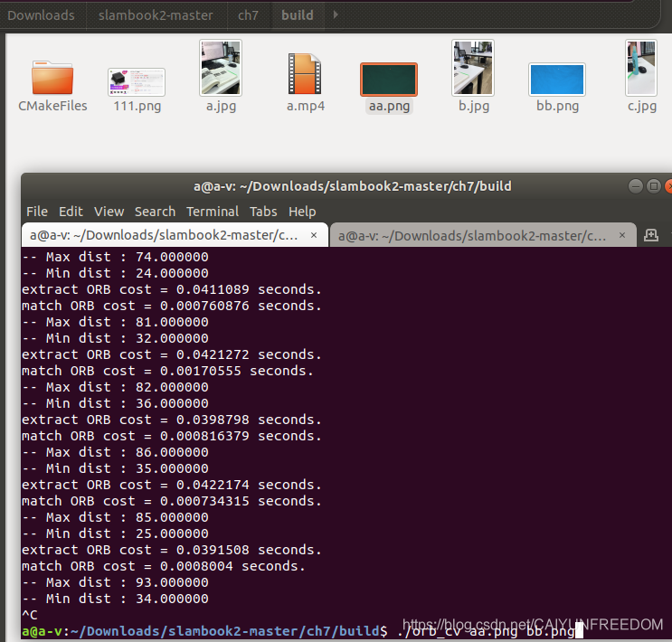Click the 'Min dist : 32.000000' line
Screen dimensions: 672x642
[x=115, y=338]
